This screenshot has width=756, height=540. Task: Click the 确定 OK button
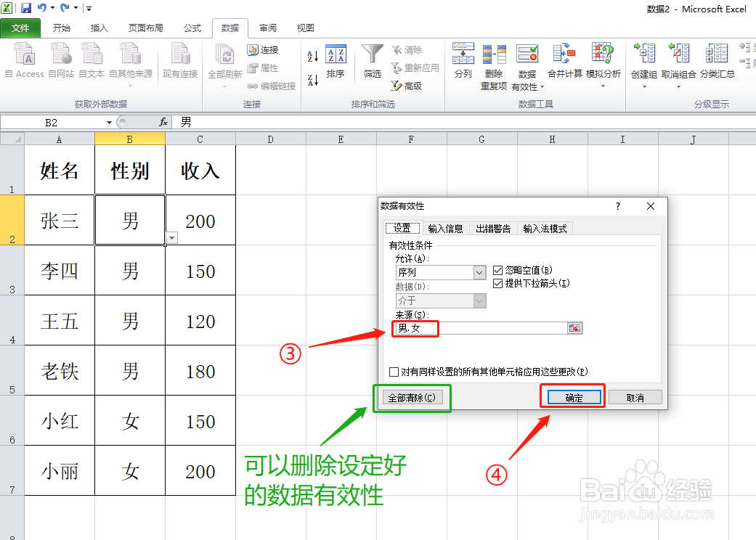[x=572, y=396]
